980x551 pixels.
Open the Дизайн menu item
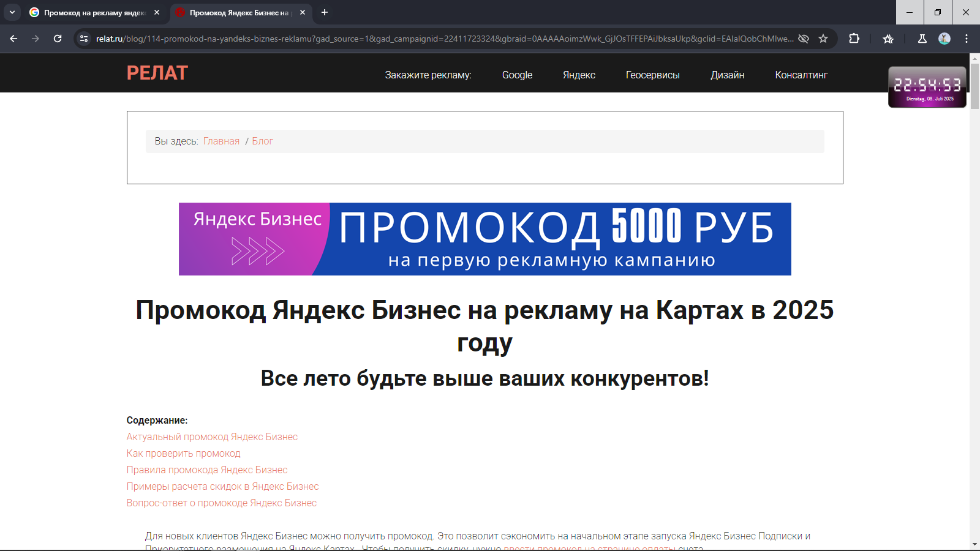click(x=727, y=75)
